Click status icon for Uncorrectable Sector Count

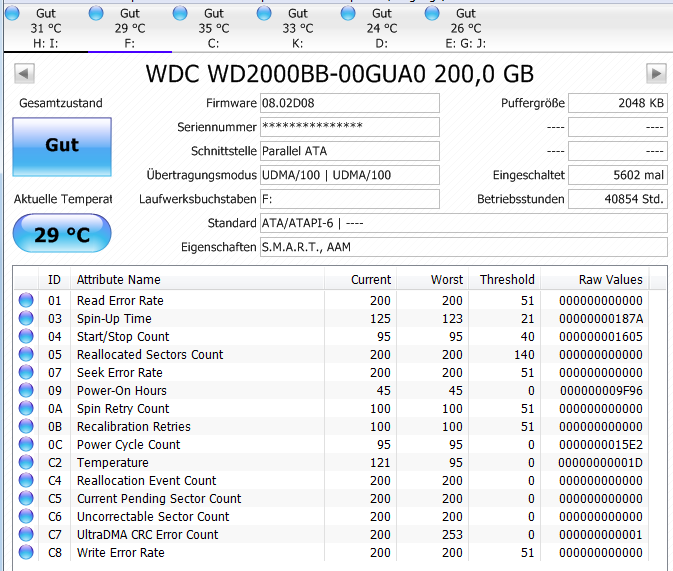(26, 516)
